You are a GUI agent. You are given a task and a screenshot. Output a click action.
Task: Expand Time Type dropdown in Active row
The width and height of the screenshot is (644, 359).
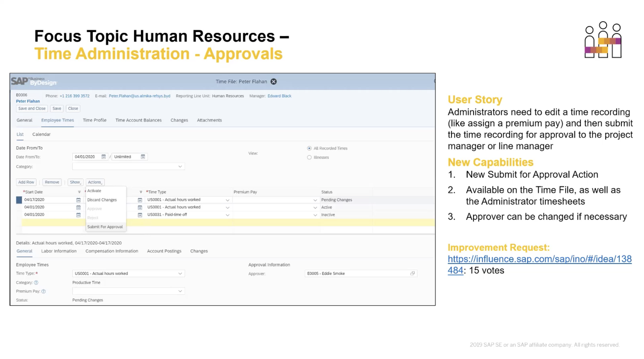pos(227,207)
